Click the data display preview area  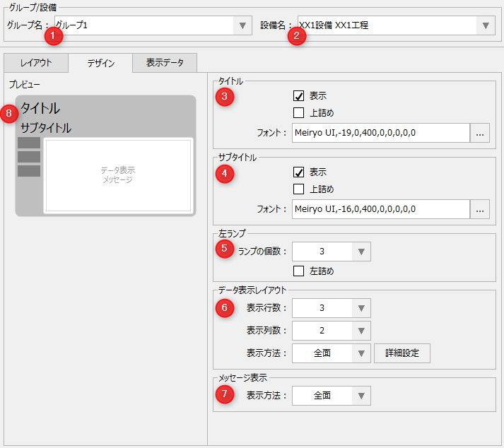tap(117, 175)
